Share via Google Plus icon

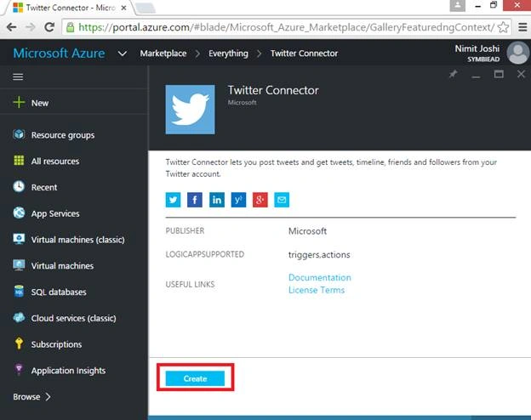[260, 200]
